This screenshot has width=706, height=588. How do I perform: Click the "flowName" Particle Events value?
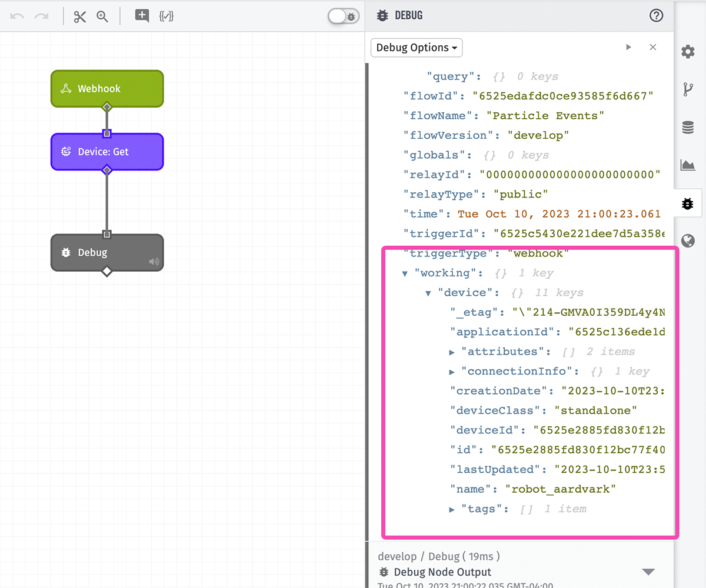click(545, 116)
